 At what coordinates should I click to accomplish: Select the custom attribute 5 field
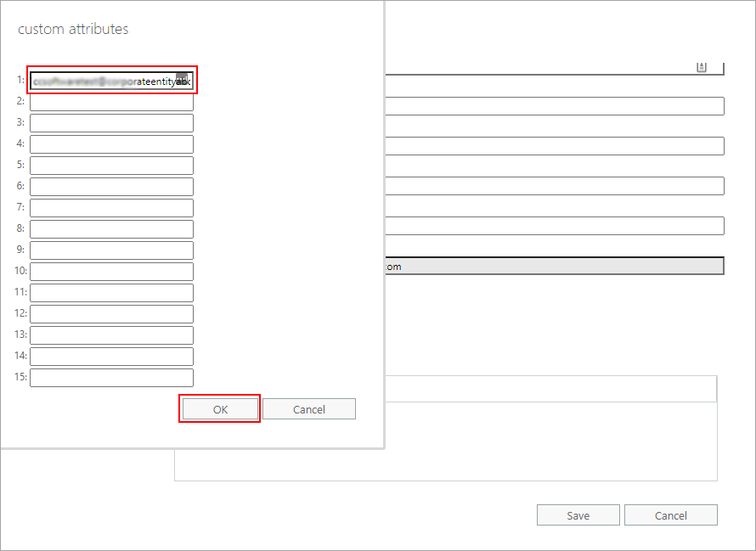111,166
